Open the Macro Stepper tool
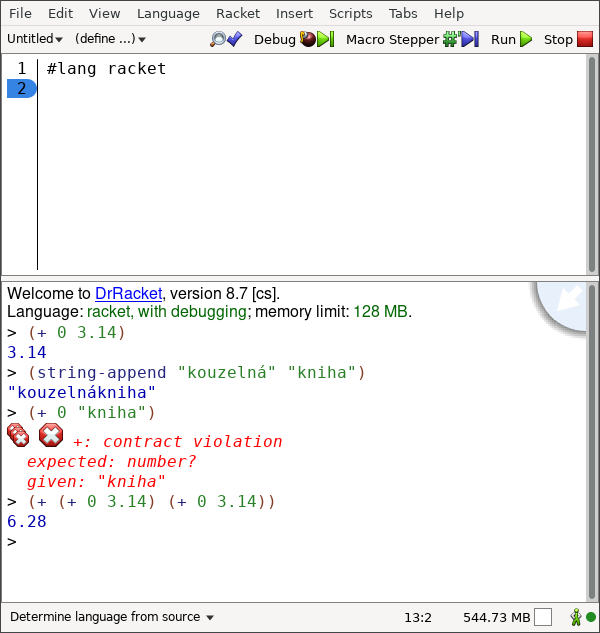600x633 pixels. click(412, 39)
